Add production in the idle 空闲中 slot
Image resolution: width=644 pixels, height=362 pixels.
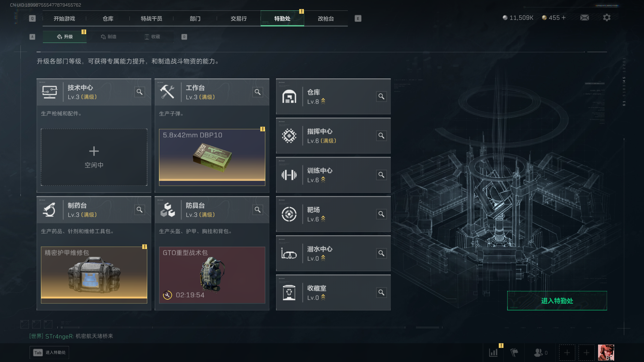tap(94, 157)
